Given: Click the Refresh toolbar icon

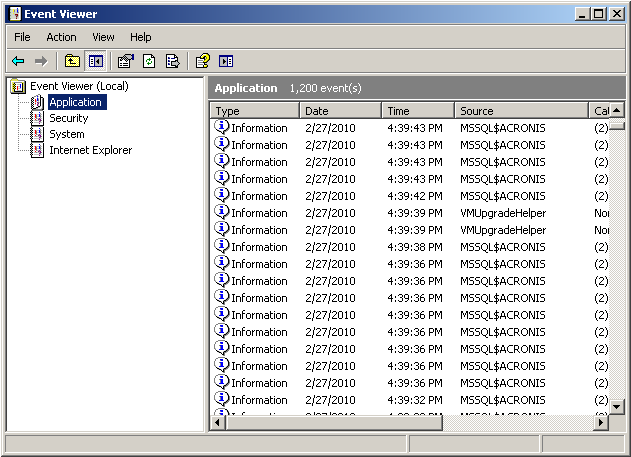Looking at the screenshot, I should click(x=149, y=61).
